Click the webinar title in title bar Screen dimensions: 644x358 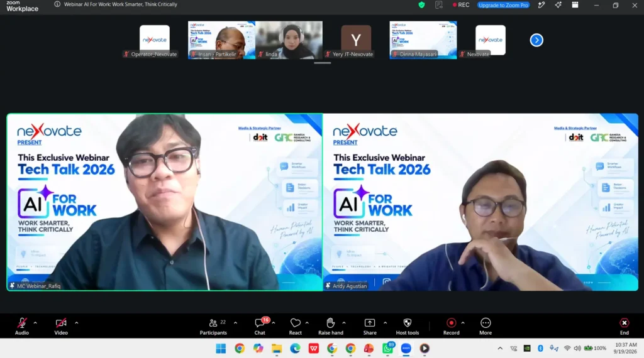click(120, 4)
